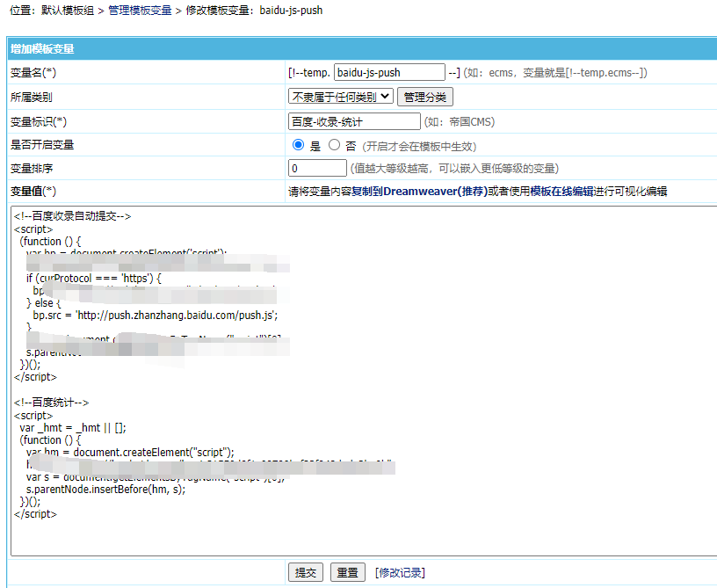Open the 修改记录 modification history
The image size is (717, 588).
coord(399,571)
